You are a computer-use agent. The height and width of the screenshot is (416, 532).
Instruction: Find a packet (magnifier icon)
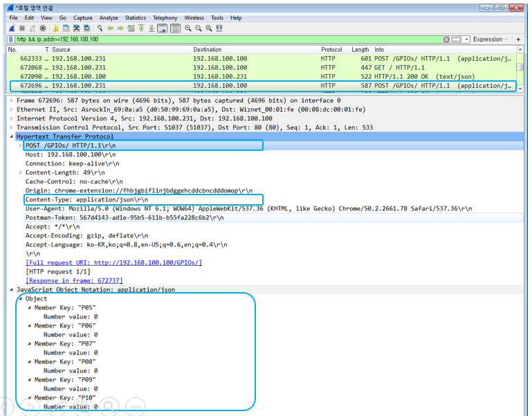click(x=100, y=28)
